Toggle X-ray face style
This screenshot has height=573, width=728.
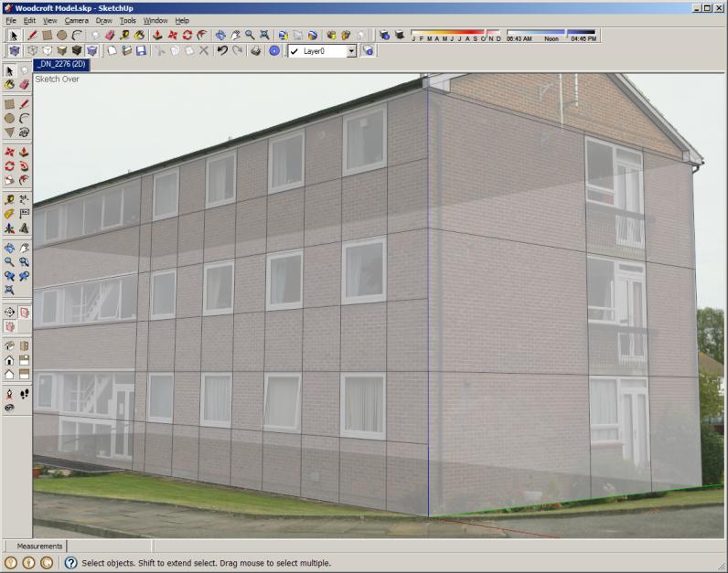[15, 50]
